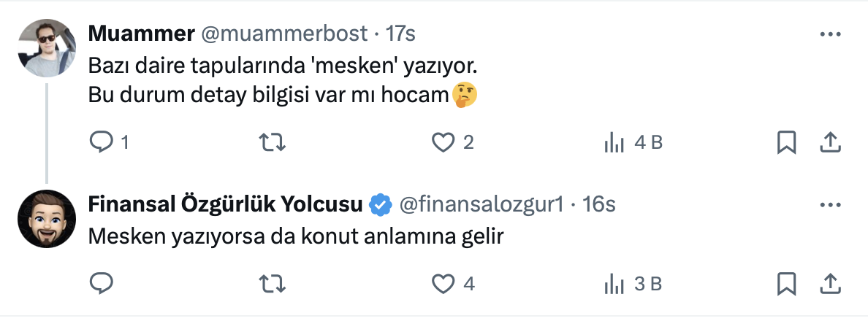Retweet Finansal Özgürlük Yolcusu's reply
This screenshot has height=321, width=868.
coord(273,283)
